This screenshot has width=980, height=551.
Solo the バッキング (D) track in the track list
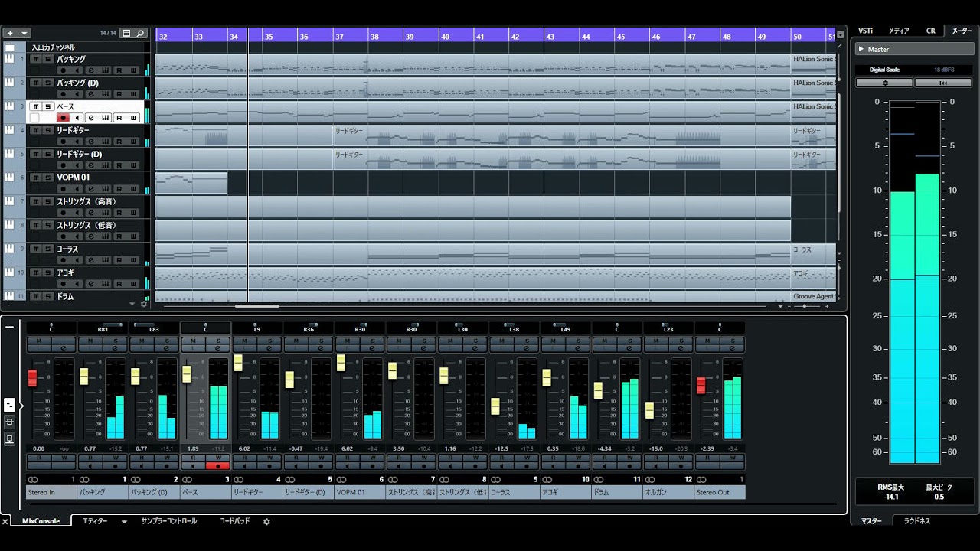pyautogui.click(x=47, y=83)
